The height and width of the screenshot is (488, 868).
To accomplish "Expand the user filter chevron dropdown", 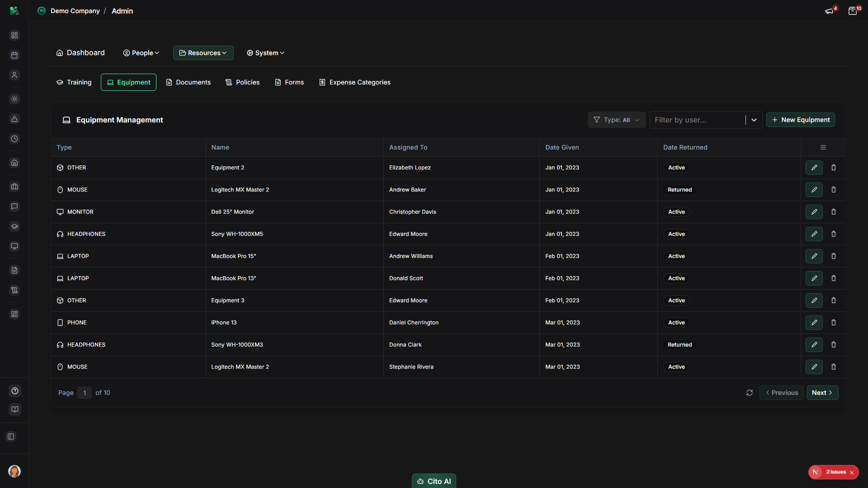I will coord(754,120).
